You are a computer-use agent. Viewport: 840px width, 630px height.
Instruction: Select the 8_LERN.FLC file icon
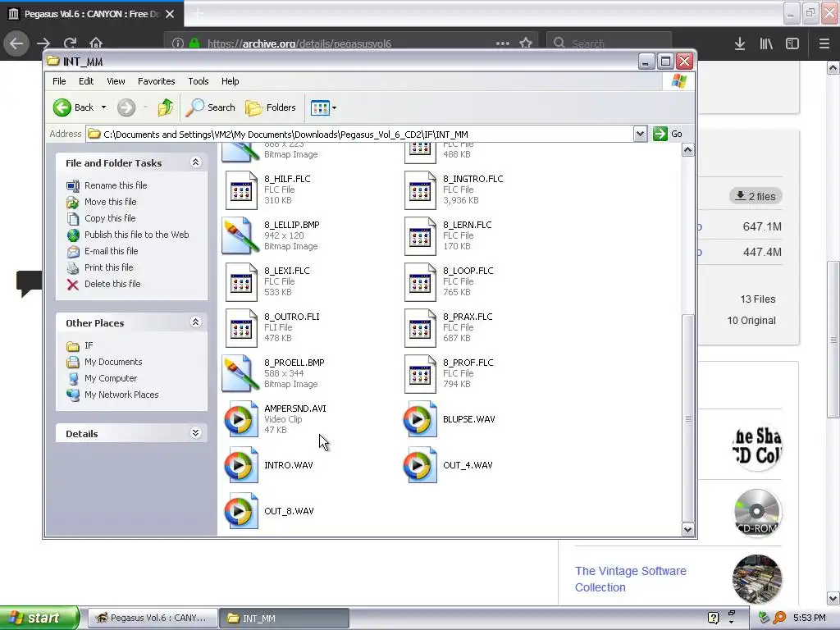pyautogui.click(x=420, y=236)
